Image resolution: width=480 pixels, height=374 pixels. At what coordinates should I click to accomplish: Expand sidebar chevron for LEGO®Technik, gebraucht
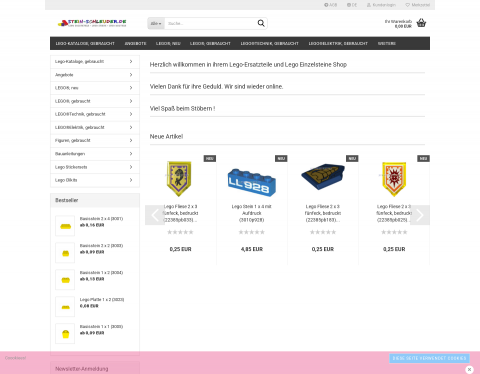(x=131, y=114)
